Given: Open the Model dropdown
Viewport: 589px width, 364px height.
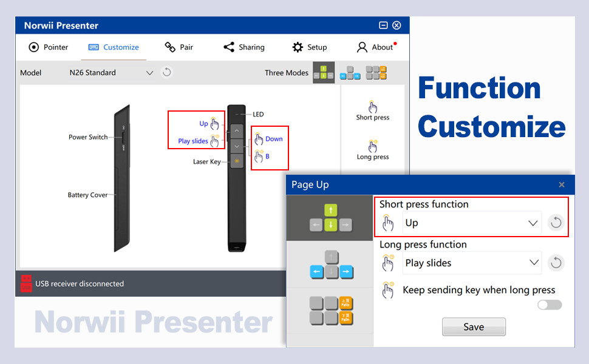Looking at the screenshot, I should (149, 72).
